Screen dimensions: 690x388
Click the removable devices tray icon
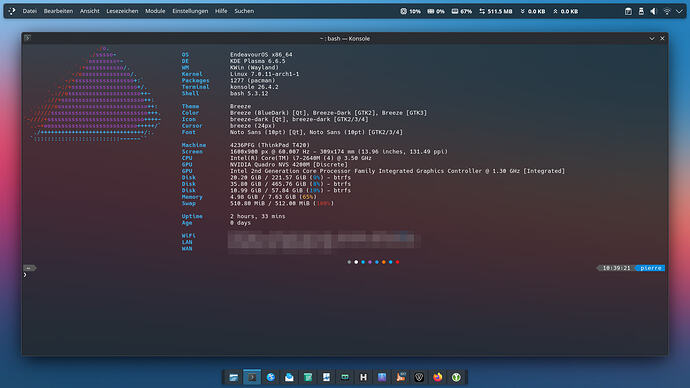point(641,11)
